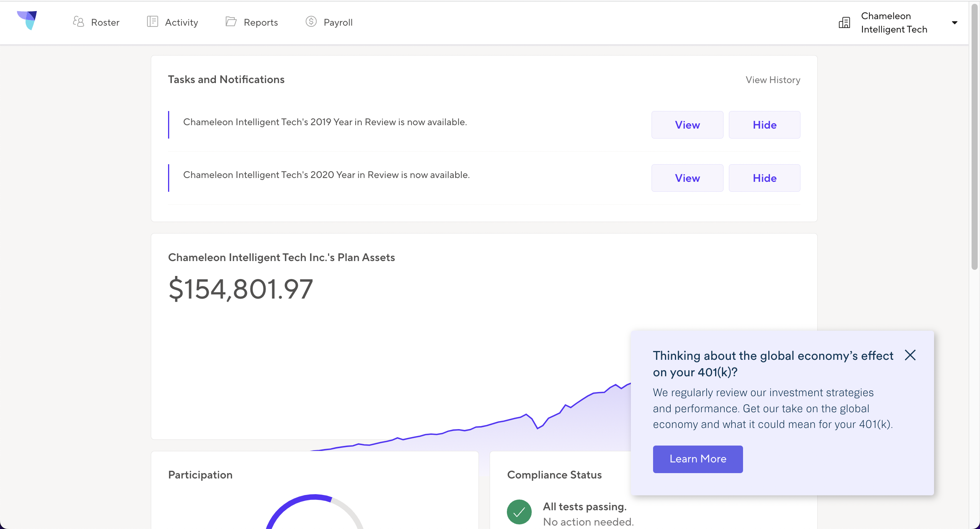Click the 2020 Year in Review notification text
This screenshot has height=529, width=980.
pyautogui.click(x=327, y=175)
